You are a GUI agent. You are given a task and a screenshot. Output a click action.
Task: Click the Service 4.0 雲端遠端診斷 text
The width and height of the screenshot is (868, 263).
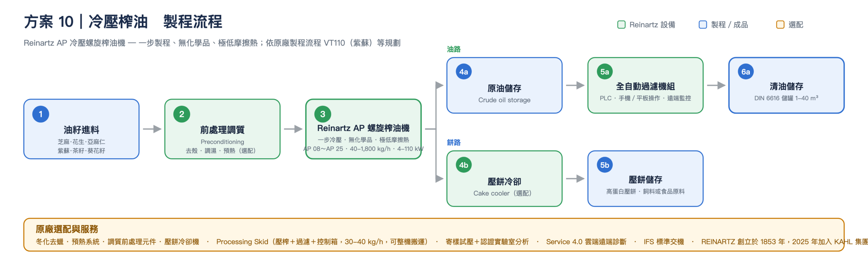pyautogui.click(x=586, y=242)
